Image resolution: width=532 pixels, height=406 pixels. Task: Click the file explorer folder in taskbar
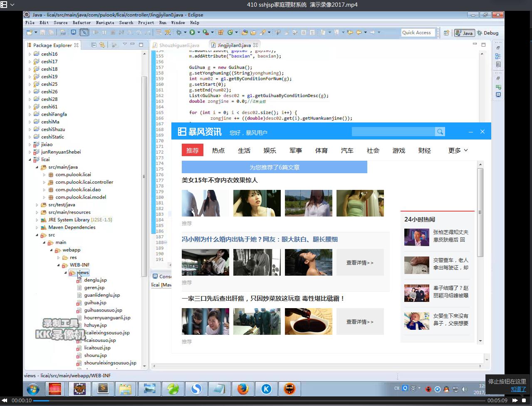click(x=126, y=389)
